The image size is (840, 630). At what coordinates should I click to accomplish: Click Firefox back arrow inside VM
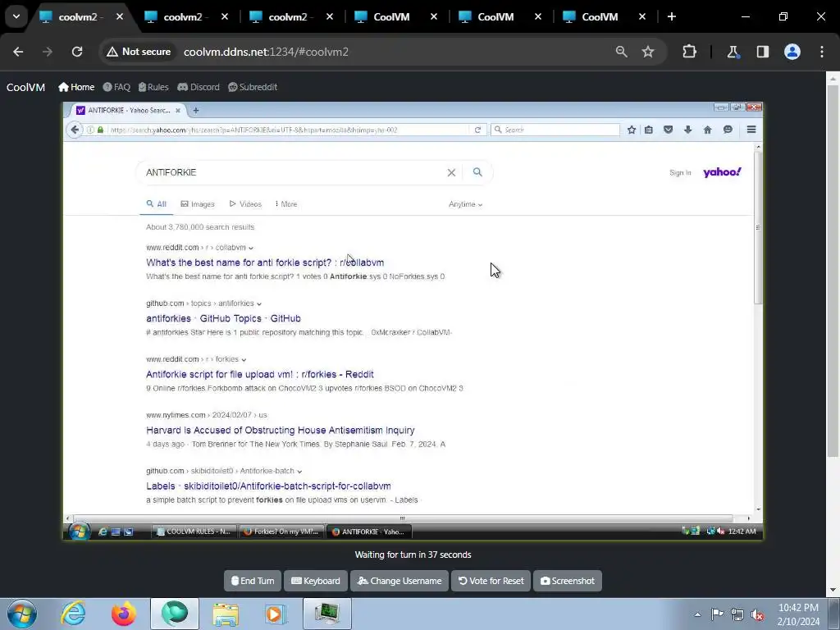click(75, 130)
